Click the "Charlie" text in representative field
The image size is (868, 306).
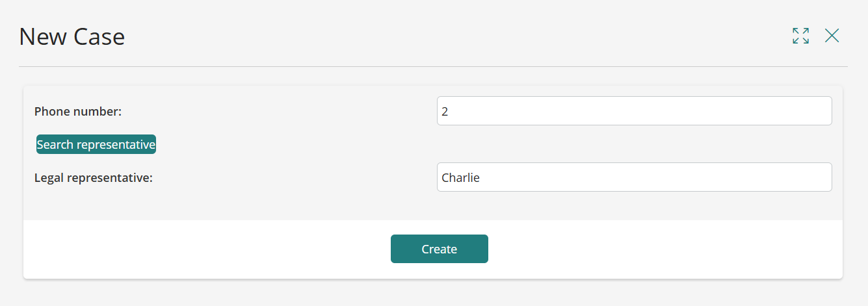tap(460, 177)
